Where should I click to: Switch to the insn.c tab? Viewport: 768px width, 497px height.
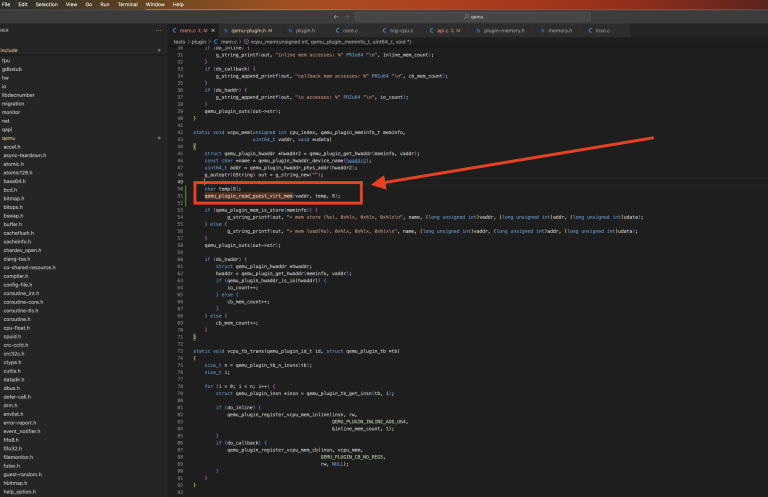coord(602,30)
